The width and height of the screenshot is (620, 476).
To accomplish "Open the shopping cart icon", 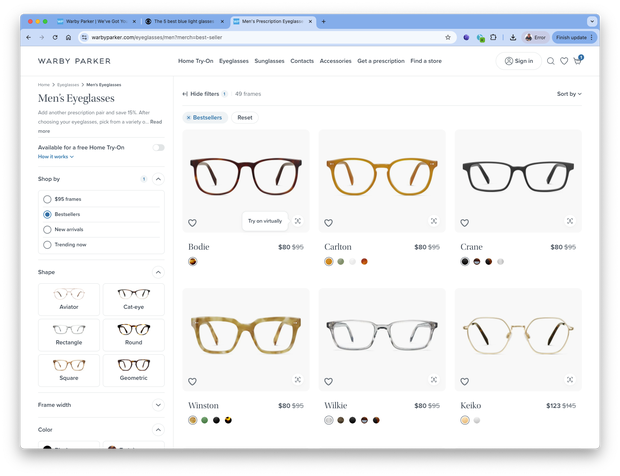I will click(577, 61).
